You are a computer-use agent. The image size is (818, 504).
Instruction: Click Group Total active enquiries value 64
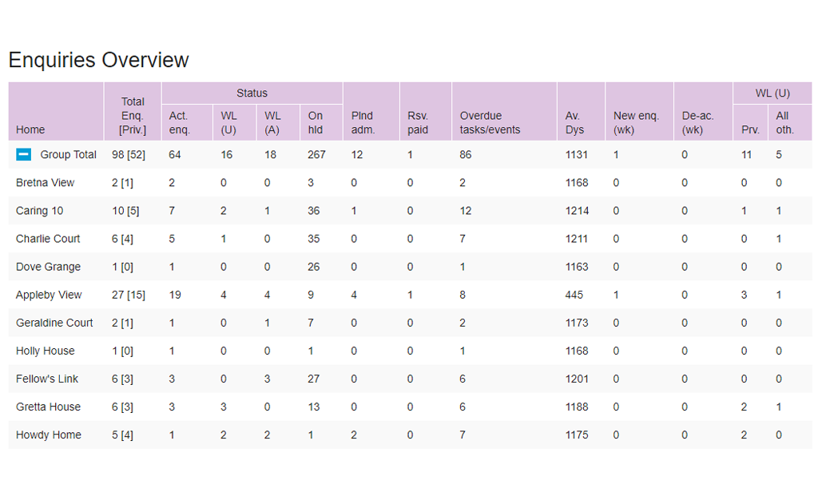pyautogui.click(x=175, y=154)
